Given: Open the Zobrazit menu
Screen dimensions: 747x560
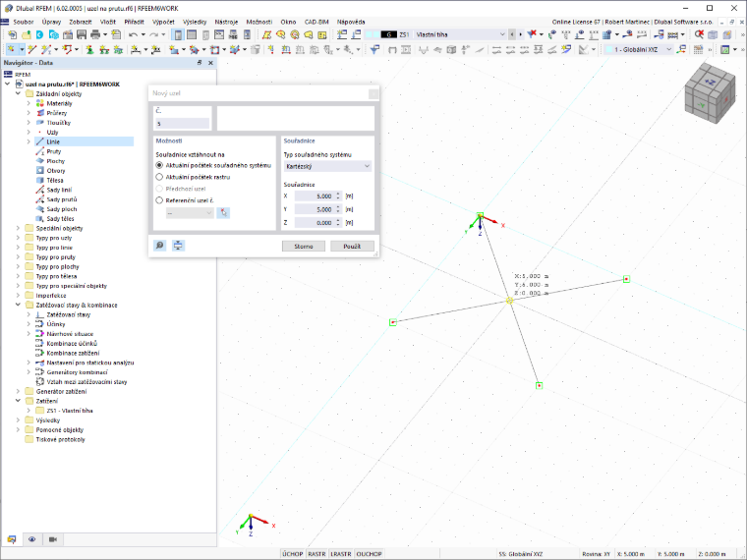Looking at the screenshot, I should (80, 22).
